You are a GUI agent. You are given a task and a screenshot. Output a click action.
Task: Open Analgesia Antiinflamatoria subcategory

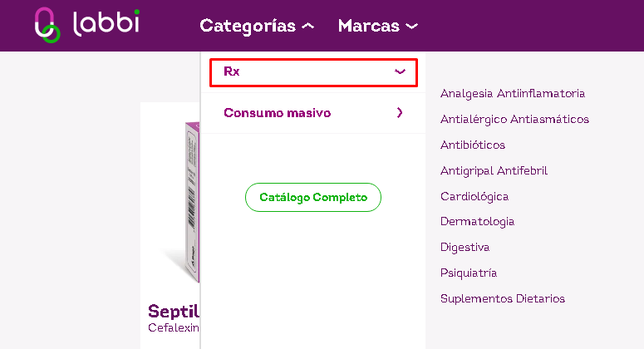tap(513, 94)
